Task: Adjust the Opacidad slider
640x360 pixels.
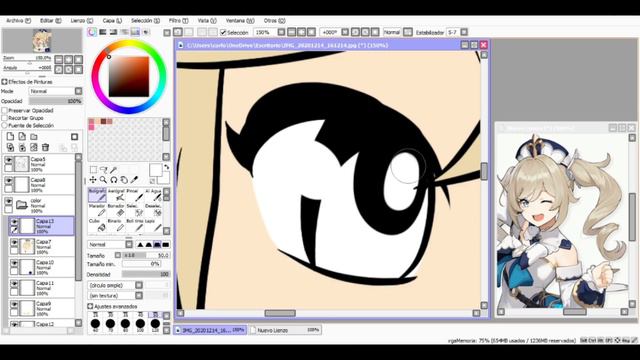Action: pyautogui.click(x=56, y=101)
